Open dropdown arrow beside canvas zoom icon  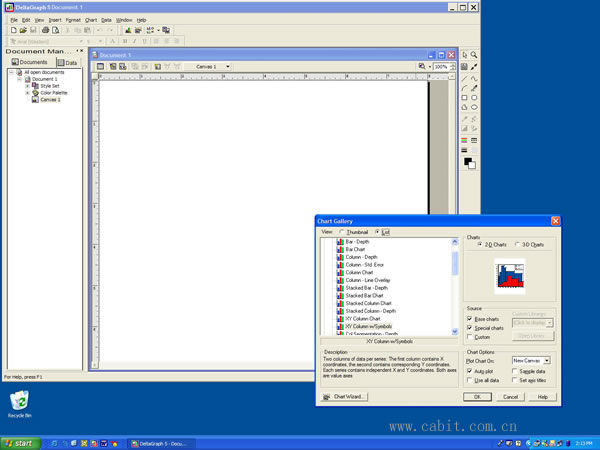coord(430,67)
